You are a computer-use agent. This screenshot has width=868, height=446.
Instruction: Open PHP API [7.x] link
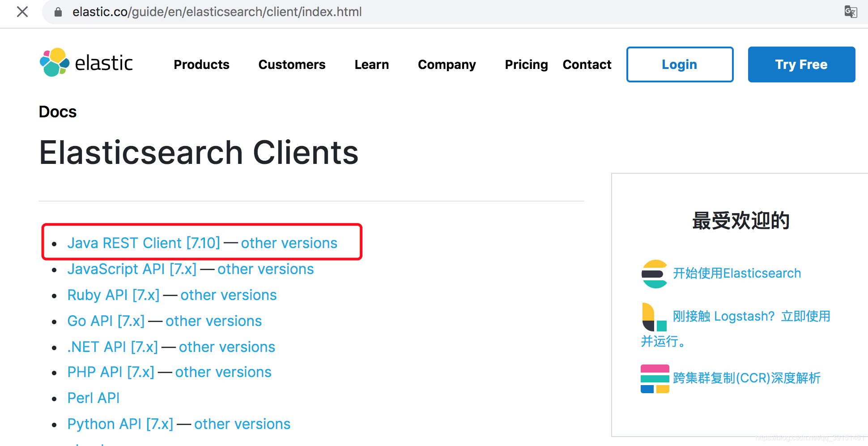pyautogui.click(x=111, y=372)
